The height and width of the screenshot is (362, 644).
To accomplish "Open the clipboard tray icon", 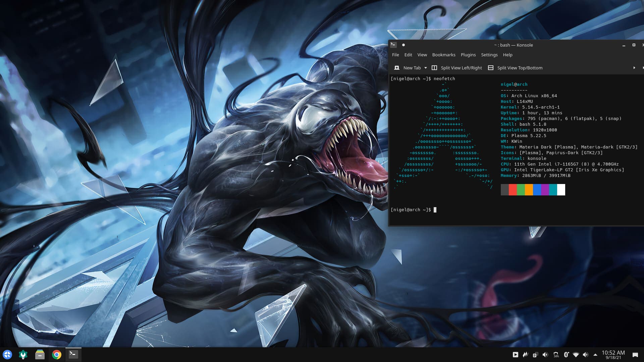I will coord(535,355).
